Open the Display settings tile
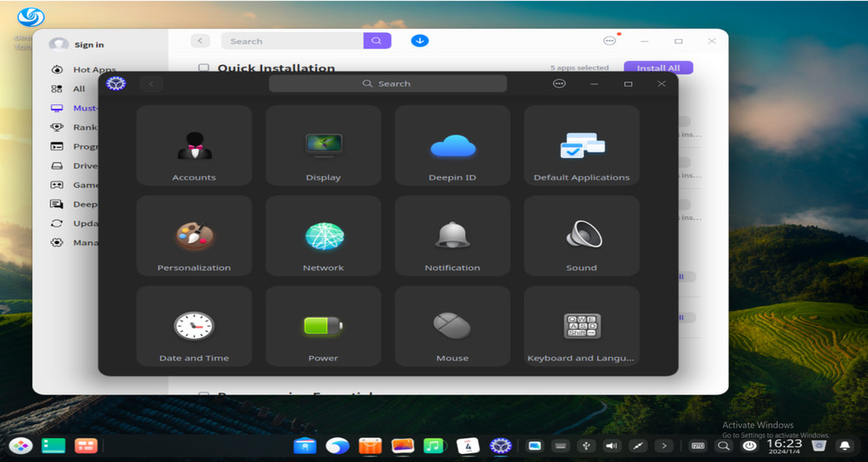Screen dimensions: 868x462 pyautogui.click(x=323, y=146)
